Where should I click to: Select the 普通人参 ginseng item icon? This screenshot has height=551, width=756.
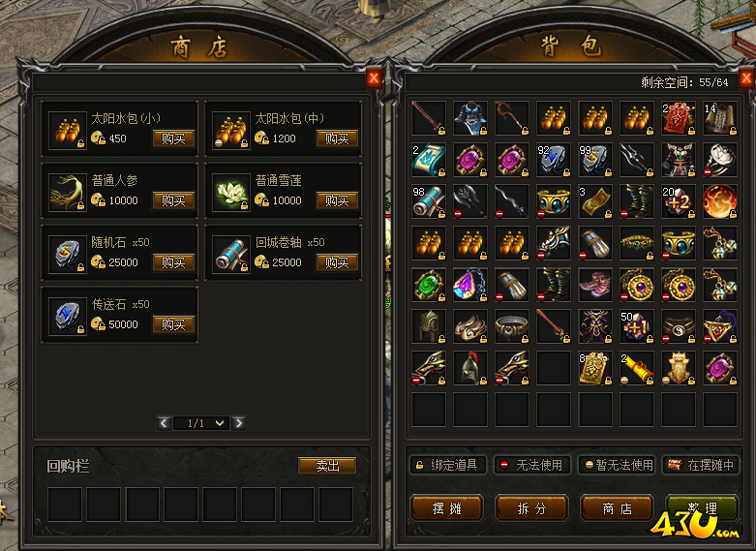(68, 192)
